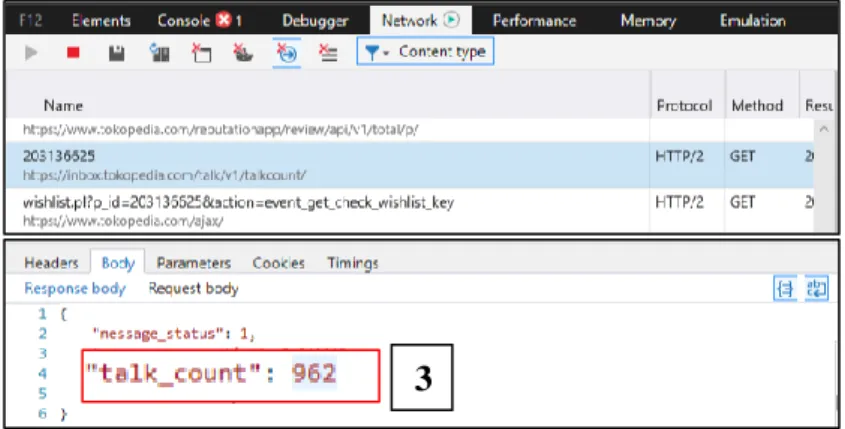Toggle clear entries on navigate icon
845x429 pixels.
pyautogui.click(x=287, y=53)
